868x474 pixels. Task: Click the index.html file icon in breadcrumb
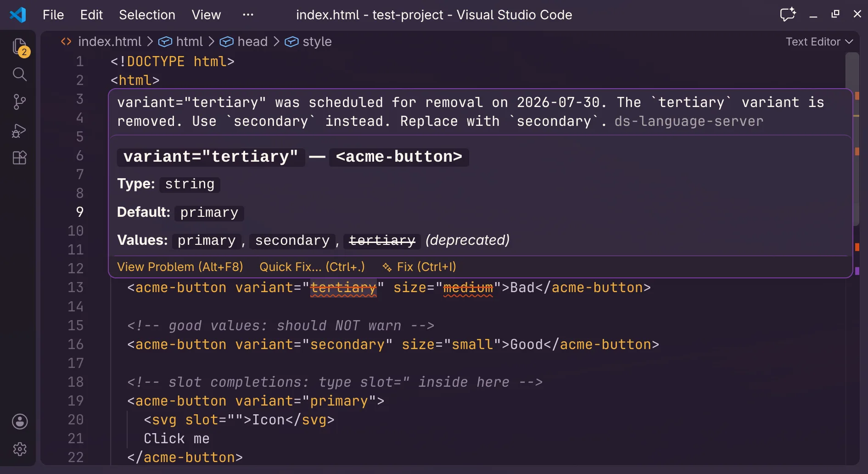coord(66,42)
